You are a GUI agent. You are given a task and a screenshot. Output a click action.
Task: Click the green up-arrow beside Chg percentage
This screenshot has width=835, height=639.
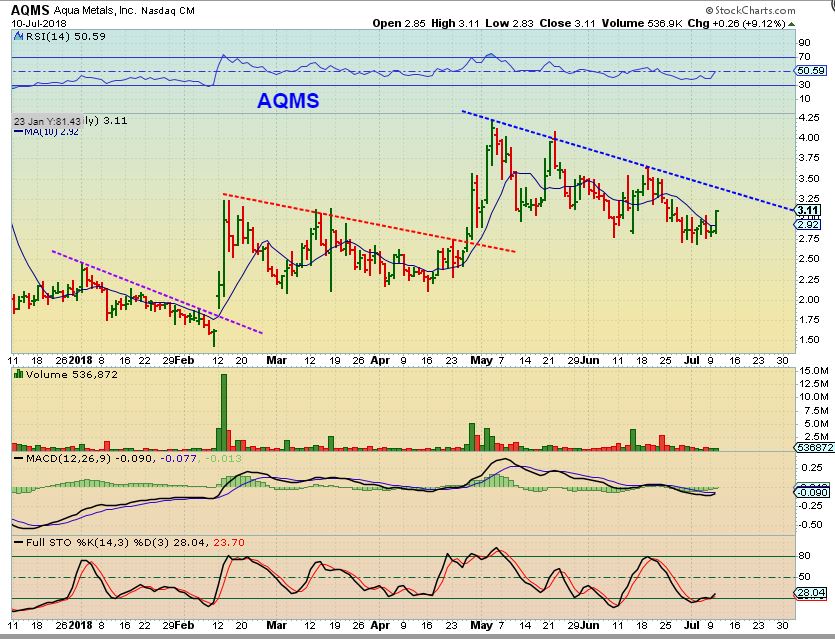[x=792, y=24]
